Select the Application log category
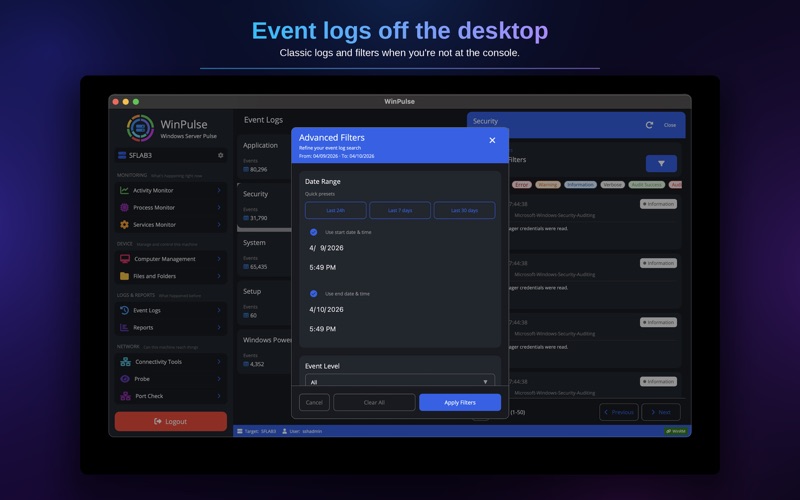 (x=264, y=157)
